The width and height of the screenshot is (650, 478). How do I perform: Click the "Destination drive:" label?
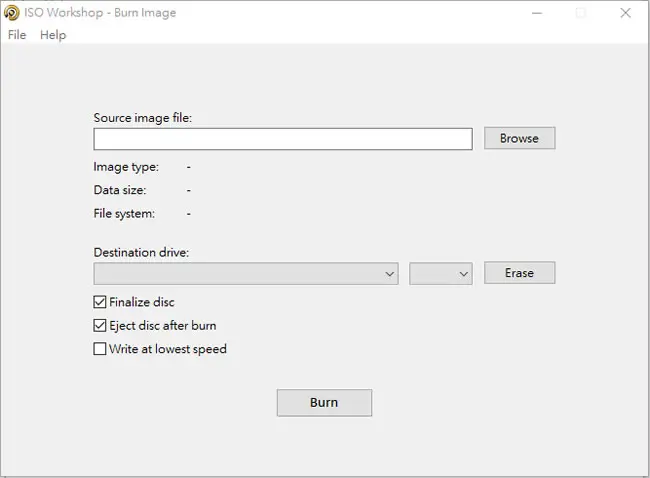click(141, 252)
